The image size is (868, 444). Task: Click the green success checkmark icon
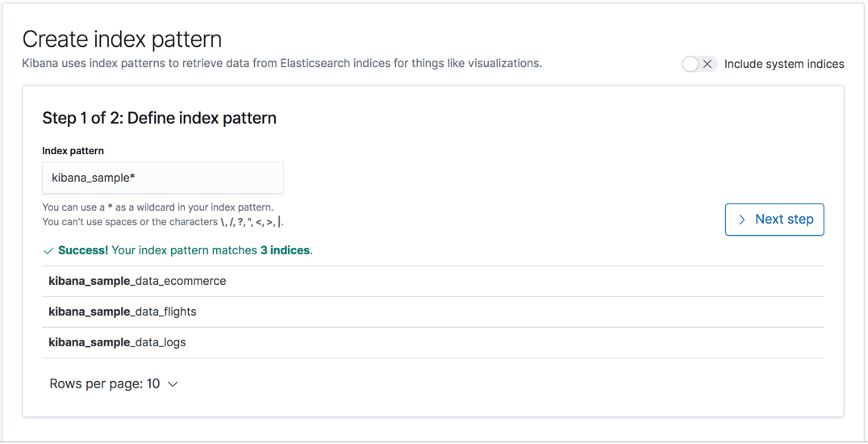pyautogui.click(x=48, y=251)
